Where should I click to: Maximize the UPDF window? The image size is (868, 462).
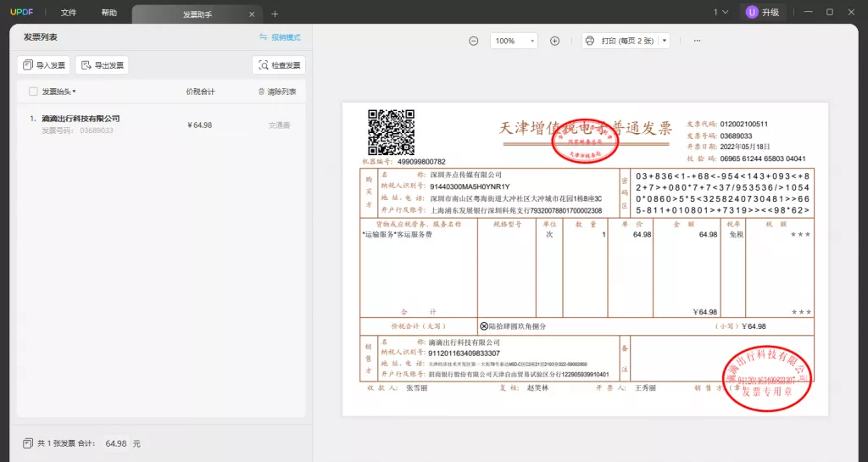tap(829, 12)
